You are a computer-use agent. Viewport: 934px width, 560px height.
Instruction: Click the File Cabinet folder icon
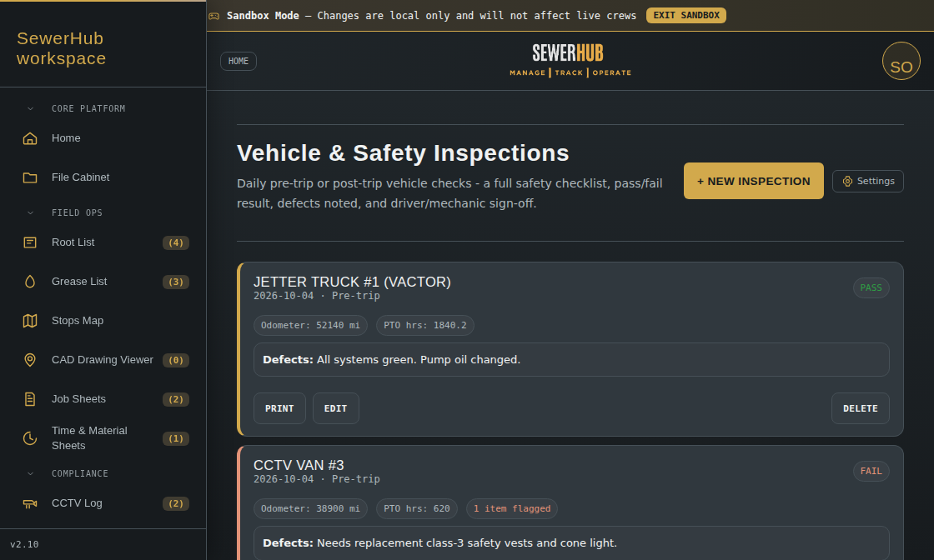[x=30, y=177]
